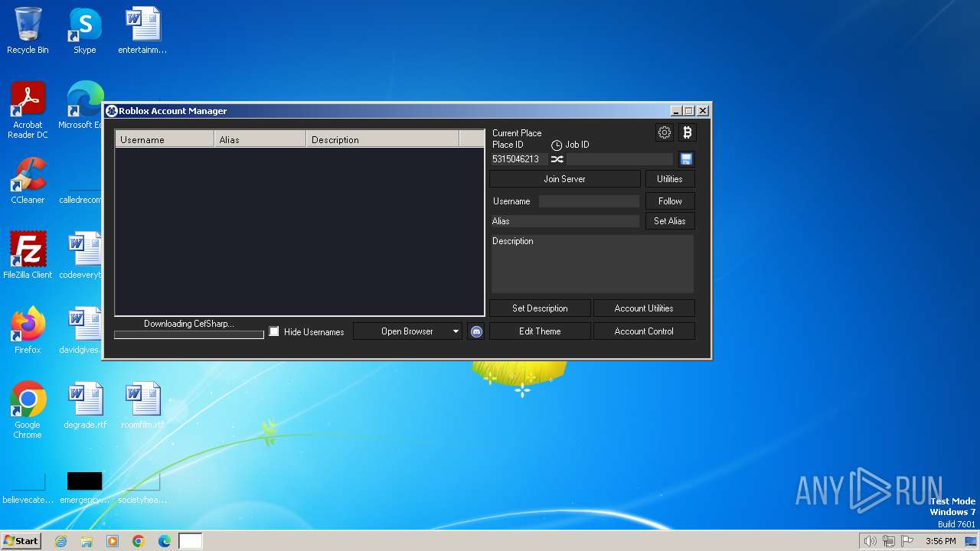Select the FileZilla Client desktop icon
Viewport: 980px width, 551px height.
pyautogui.click(x=28, y=256)
